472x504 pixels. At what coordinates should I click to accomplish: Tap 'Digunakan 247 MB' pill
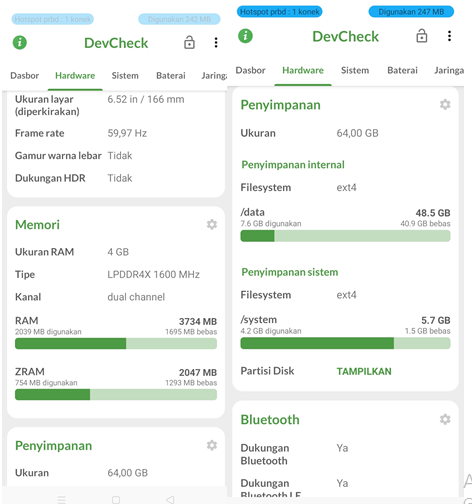411,12
